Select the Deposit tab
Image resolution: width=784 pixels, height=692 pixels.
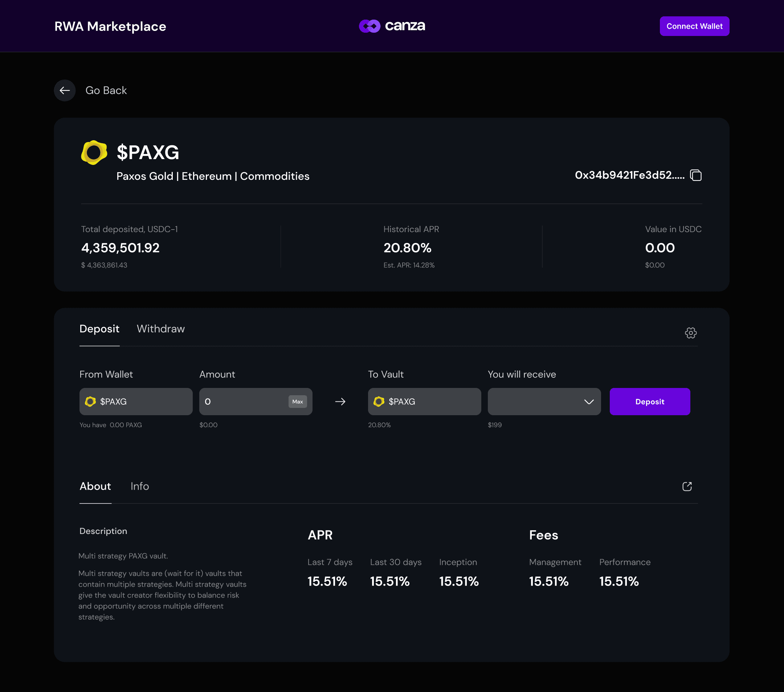click(x=99, y=329)
